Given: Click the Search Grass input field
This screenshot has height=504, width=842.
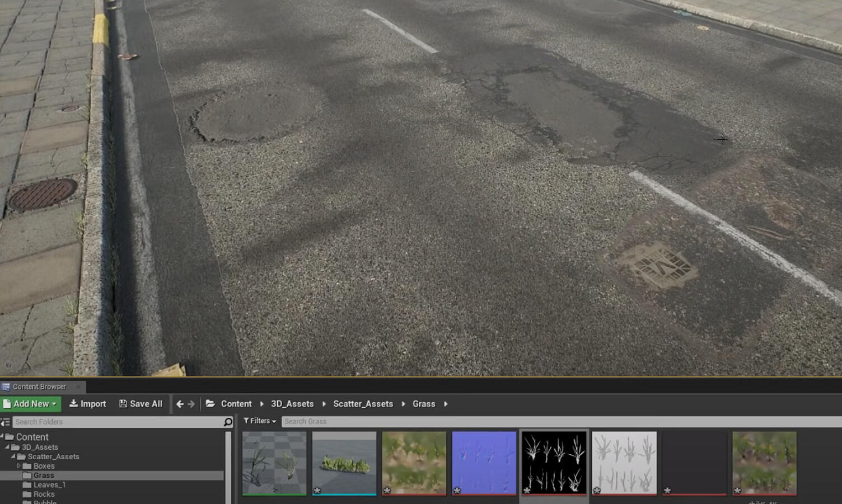Looking at the screenshot, I should tap(560, 421).
